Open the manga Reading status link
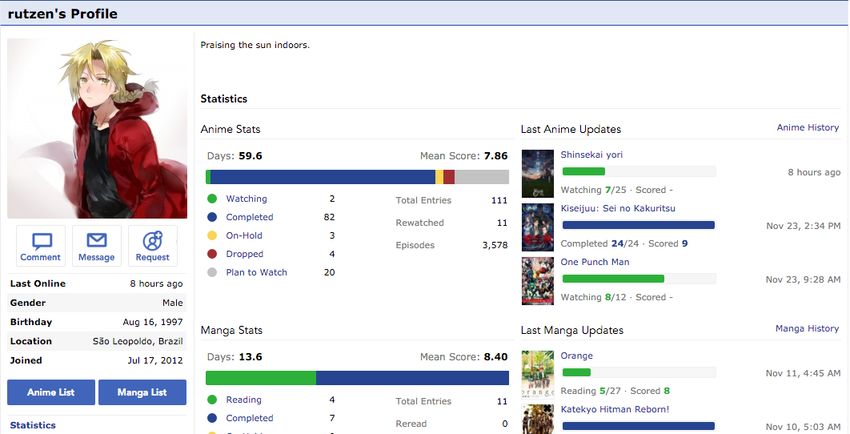 243,400
